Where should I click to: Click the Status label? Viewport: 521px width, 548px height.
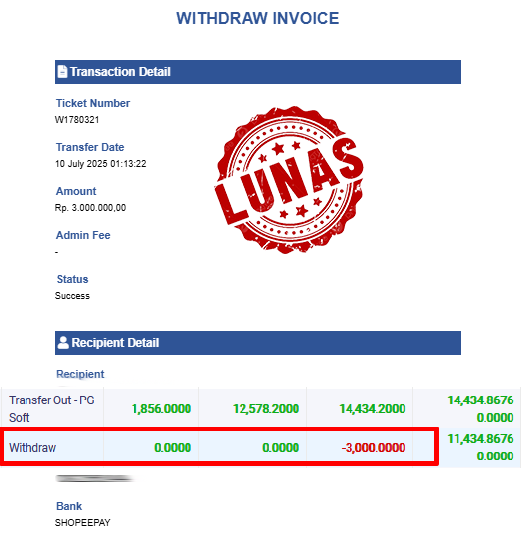(x=72, y=279)
